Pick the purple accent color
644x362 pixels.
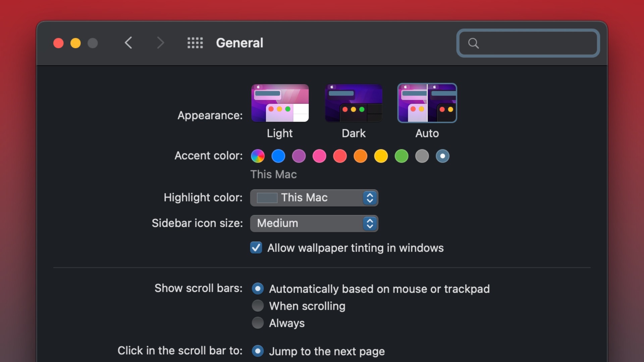299,156
